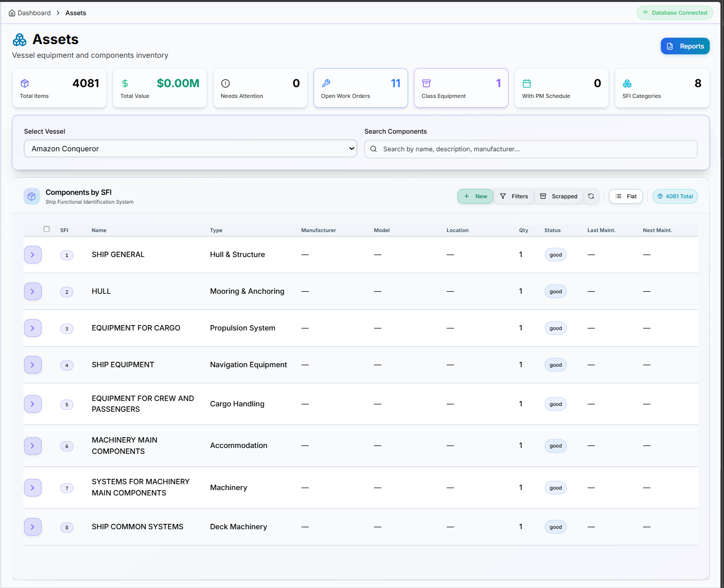Click the Needs Attention alert icon
The width and height of the screenshot is (724, 588).
pyautogui.click(x=225, y=84)
